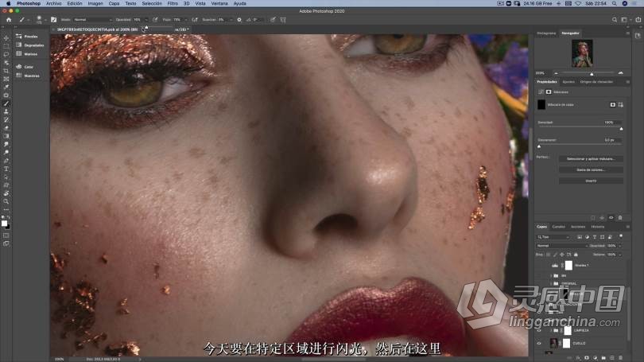Image resolution: width=644 pixels, height=362 pixels.
Task: Open Muestras collapsed panel
Action: [x=28, y=76]
